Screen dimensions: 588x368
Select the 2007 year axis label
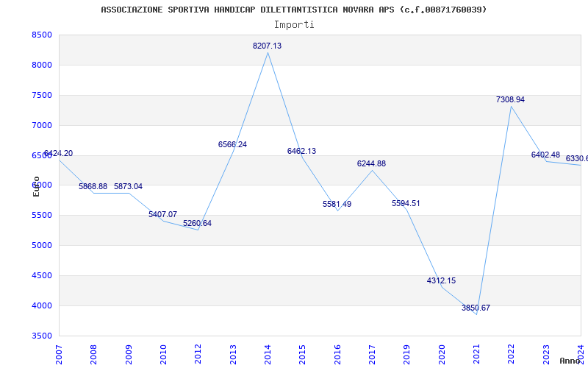tap(59, 354)
